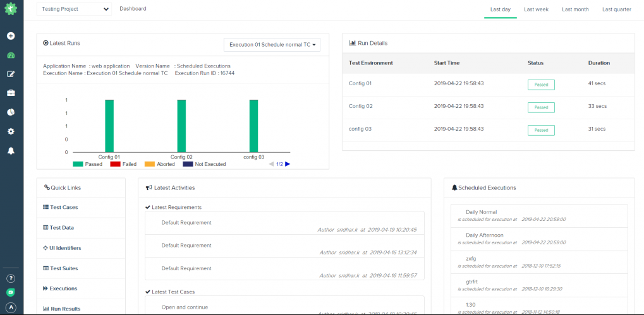Click the Dashboard breadcrumb
The width and height of the screenshot is (644, 315).
[133, 9]
